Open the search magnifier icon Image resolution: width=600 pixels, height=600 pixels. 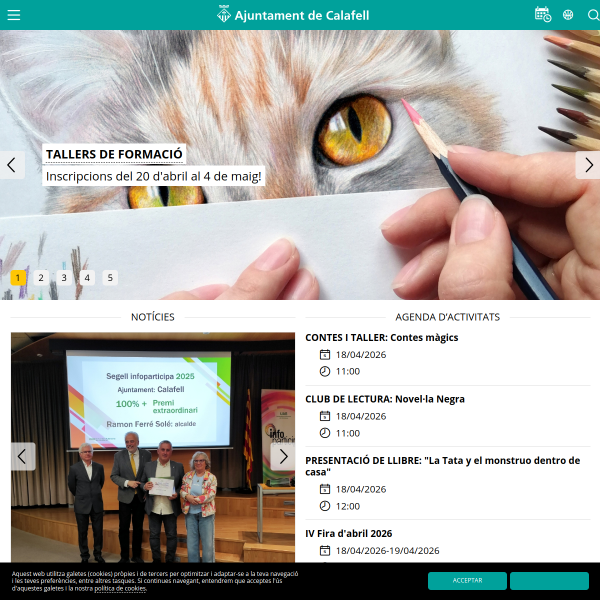click(x=593, y=15)
